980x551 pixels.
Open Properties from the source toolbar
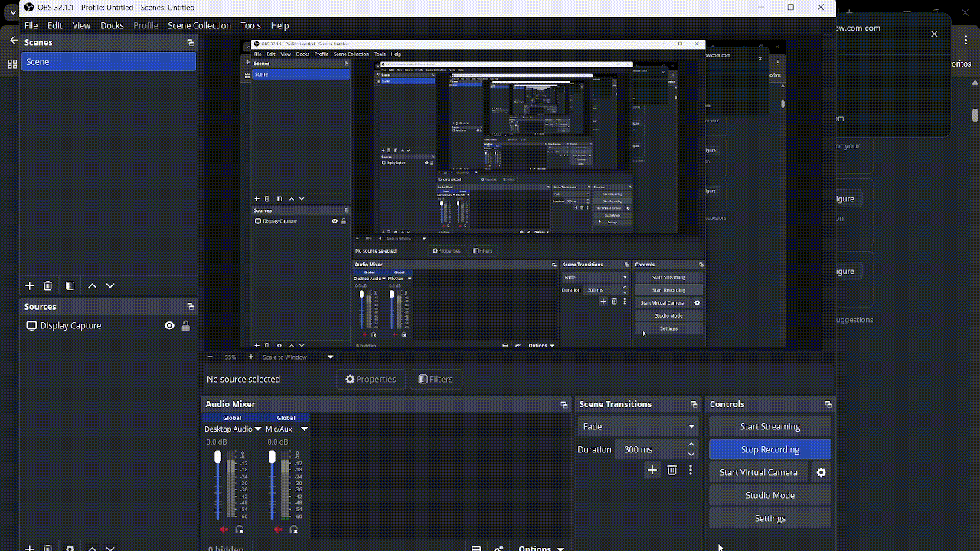pyautogui.click(x=371, y=379)
